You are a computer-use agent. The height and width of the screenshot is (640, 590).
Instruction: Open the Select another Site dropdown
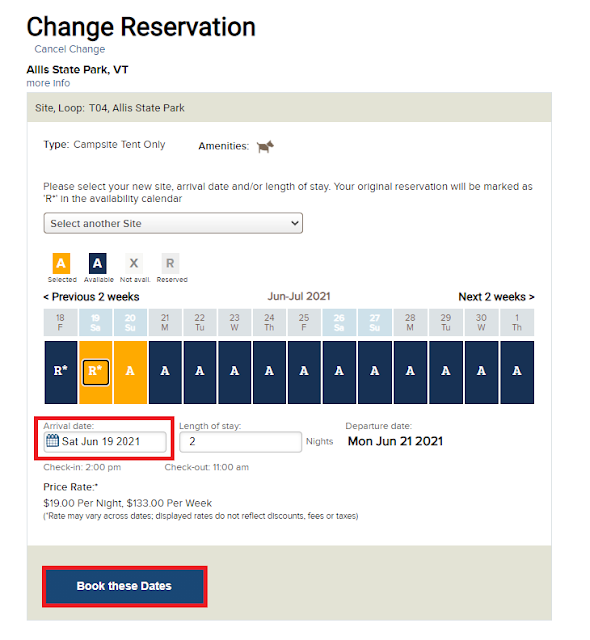[173, 223]
